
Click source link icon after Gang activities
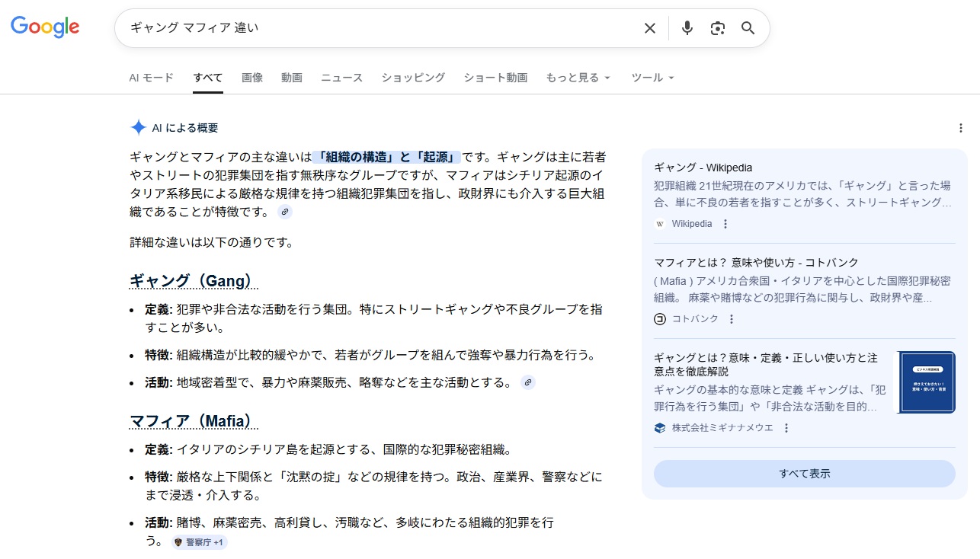click(527, 382)
